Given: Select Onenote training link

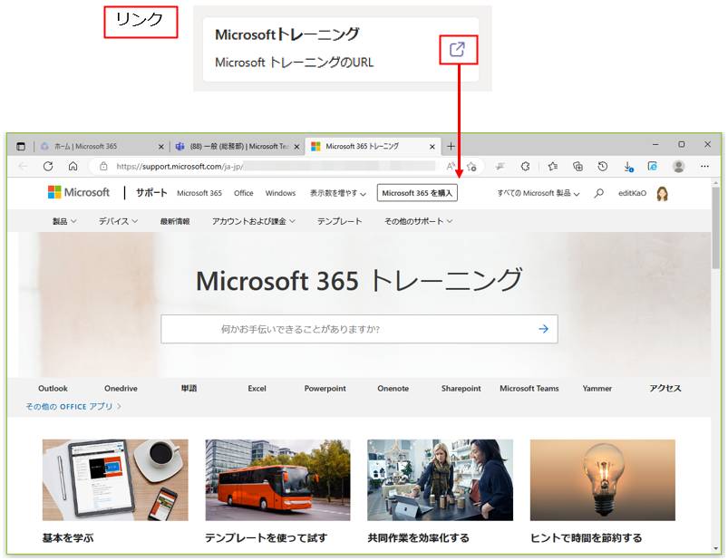Looking at the screenshot, I should [x=393, y=389].
